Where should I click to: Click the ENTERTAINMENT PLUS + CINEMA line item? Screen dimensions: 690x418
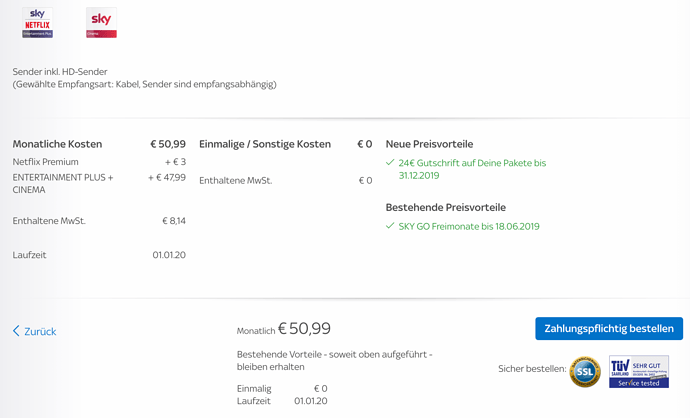[99, 183]
